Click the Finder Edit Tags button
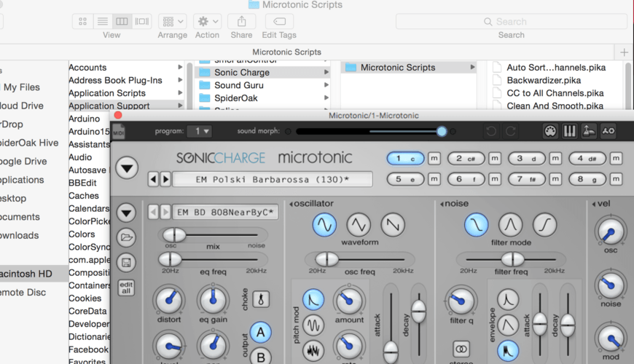The width and height of the screenshot is (634, 364). click(279, 21)
